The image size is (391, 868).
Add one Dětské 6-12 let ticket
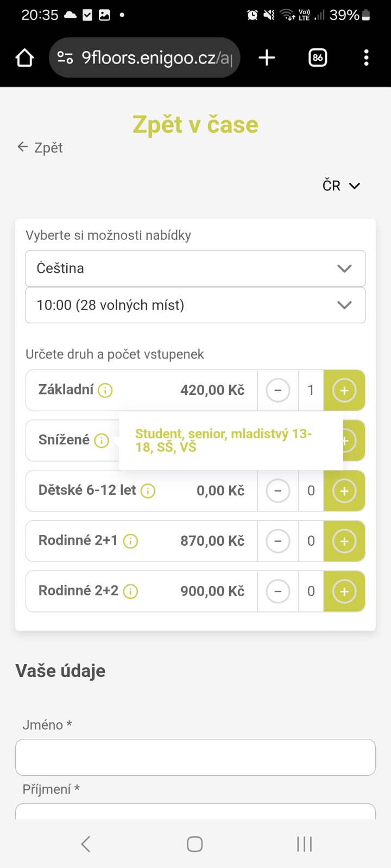click(344, 491)
